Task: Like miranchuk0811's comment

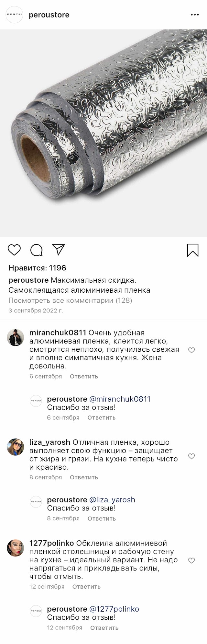Action: pos(191,350)
